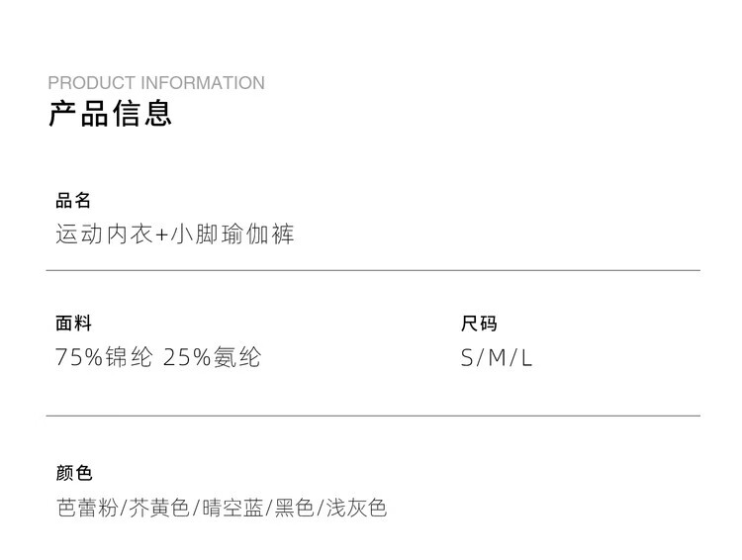Pick the 浅灰色 color option

[x=356, y=509]
